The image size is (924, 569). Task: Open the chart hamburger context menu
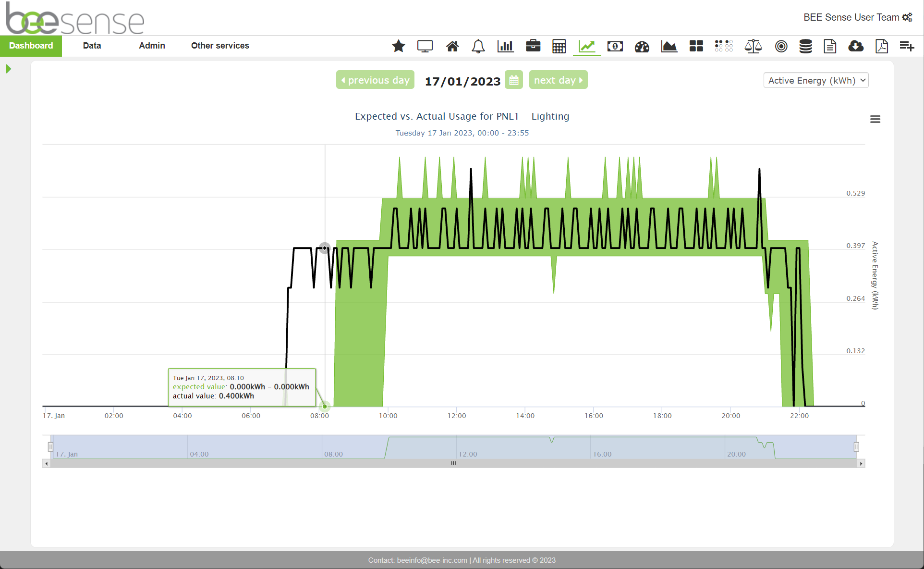pyautogui.click(x=875, y=119)
